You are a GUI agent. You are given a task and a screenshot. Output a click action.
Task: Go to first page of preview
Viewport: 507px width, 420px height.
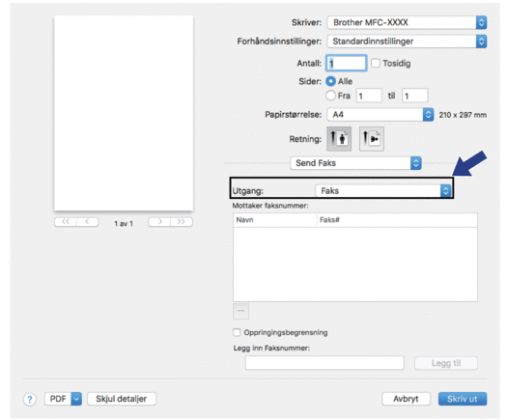point(66,222)
